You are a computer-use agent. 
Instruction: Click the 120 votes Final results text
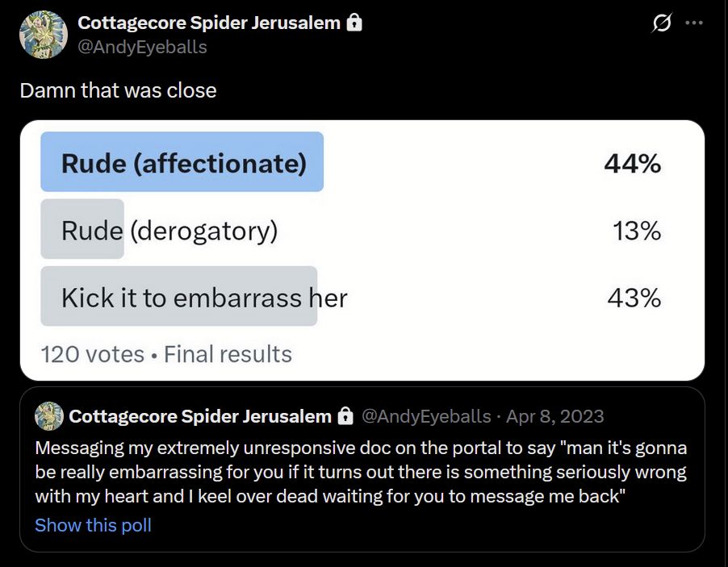(166, 354)
